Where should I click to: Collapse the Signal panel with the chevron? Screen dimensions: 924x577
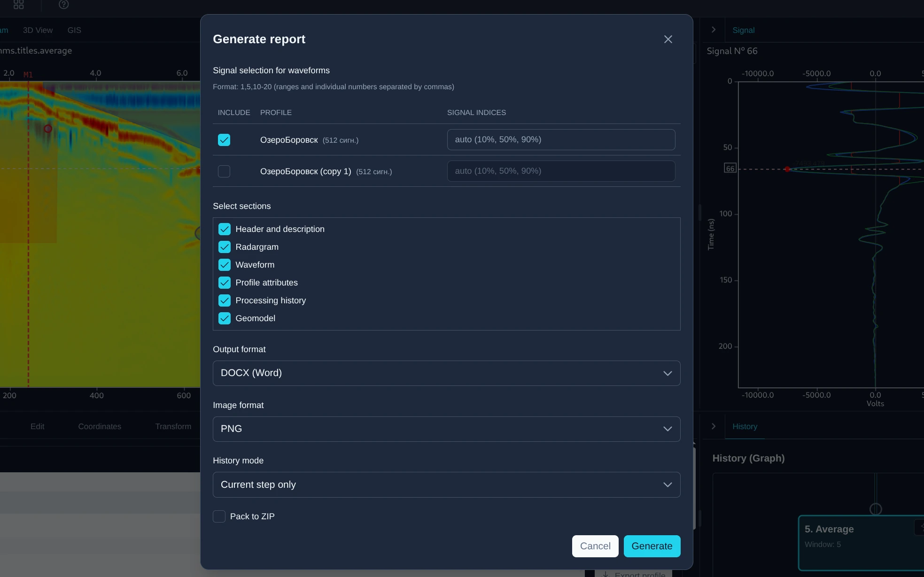coord(713,30)
